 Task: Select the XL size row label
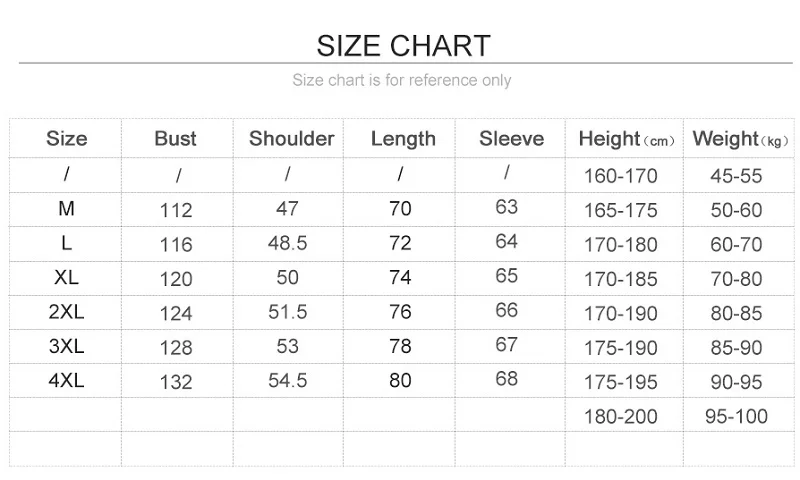point(66,277)
